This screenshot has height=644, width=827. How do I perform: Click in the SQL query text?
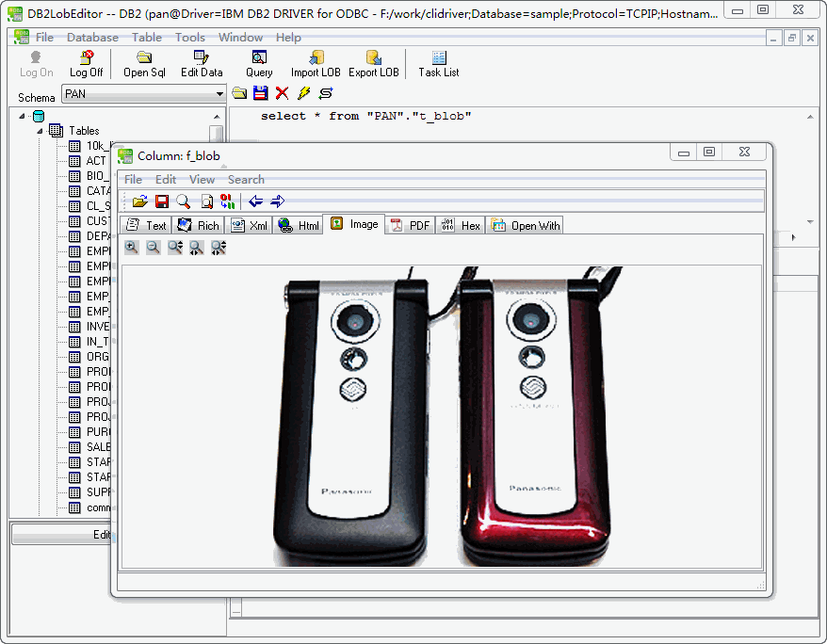point(365,116)
